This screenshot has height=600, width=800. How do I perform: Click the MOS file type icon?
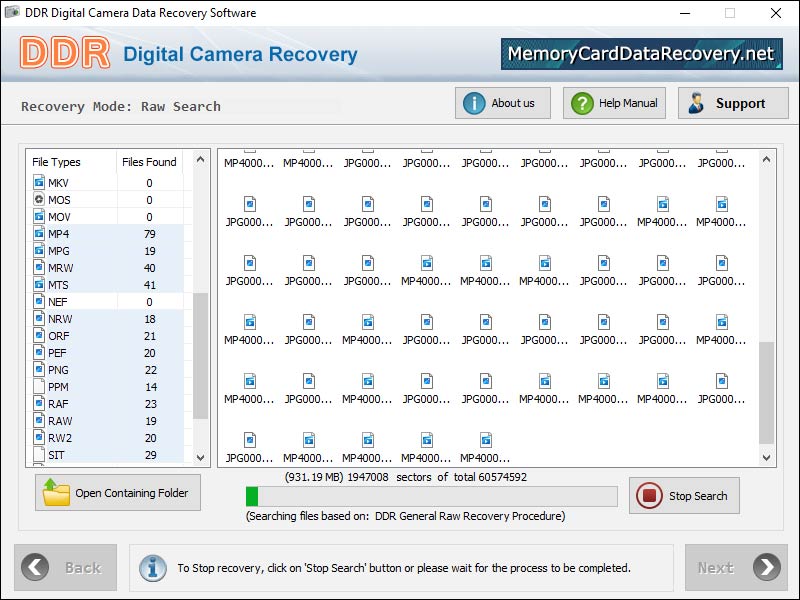pos(39,200)
